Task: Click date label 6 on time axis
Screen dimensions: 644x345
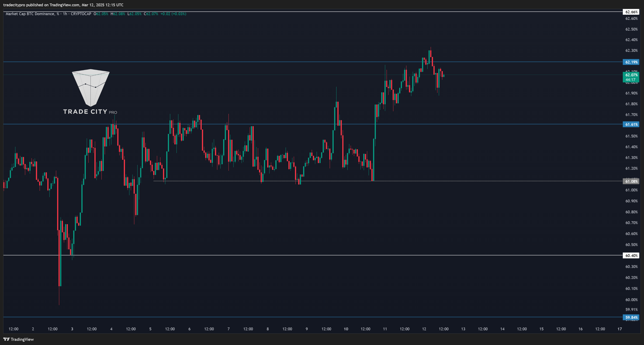Action: click(x=190, y=329)
